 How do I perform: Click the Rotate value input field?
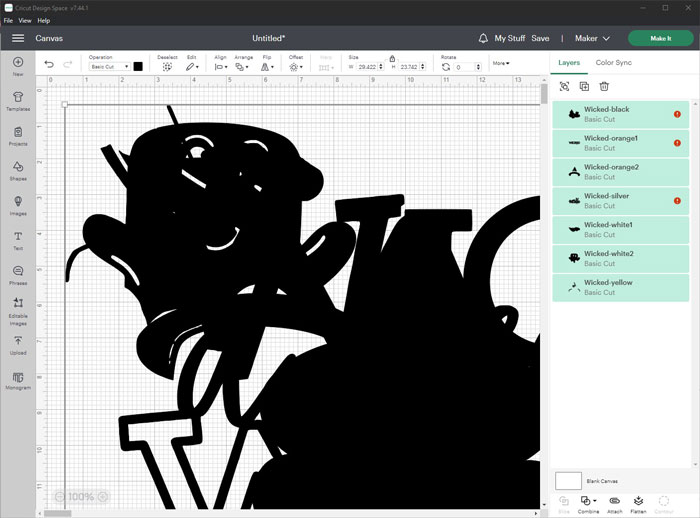[465, 67]
